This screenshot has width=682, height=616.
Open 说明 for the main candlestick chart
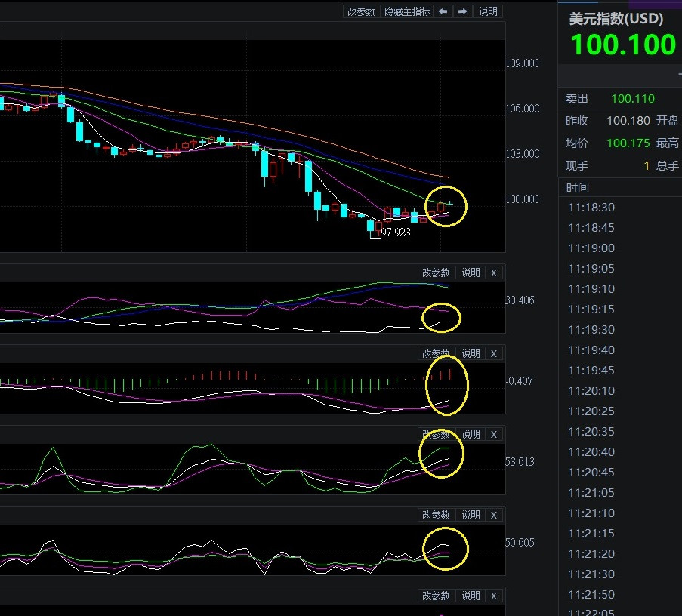pyautogui.click(x=489, y=11)
